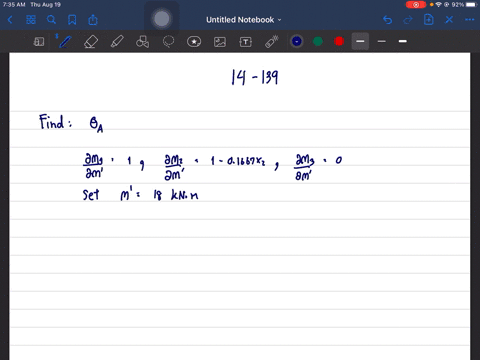Tap the handwritten "14 - 139" heading

pos(255,77)
